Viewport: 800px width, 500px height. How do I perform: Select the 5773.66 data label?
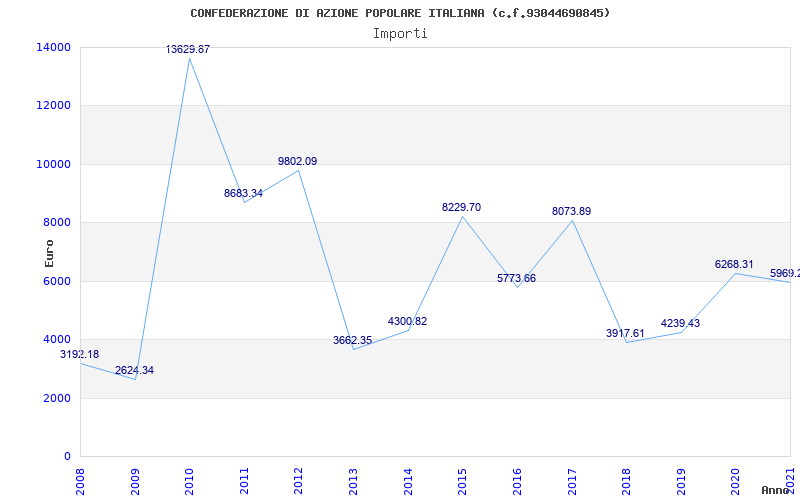tap(516, 279)
